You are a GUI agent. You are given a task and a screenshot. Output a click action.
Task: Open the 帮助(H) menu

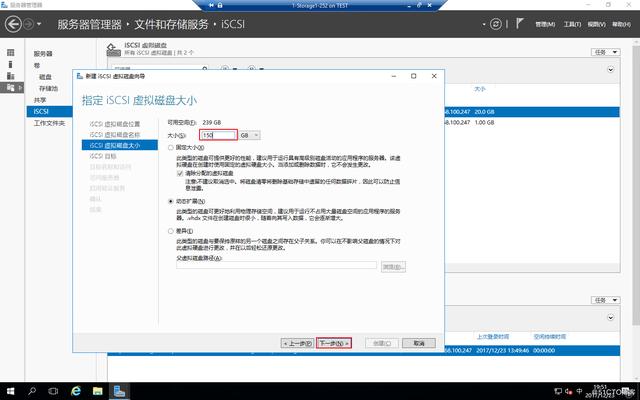(621, 24)
